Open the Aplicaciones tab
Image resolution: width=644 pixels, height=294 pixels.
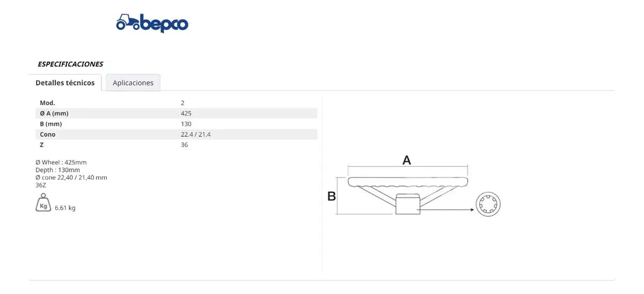tap(133, 83)
